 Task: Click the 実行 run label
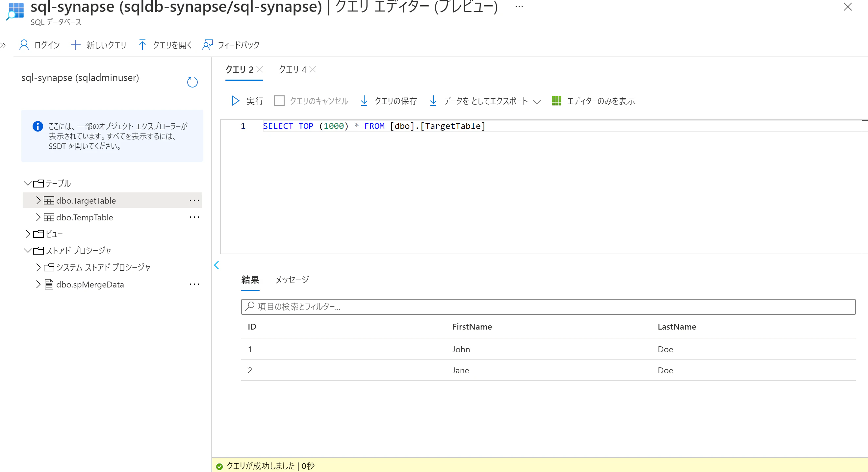255,101
